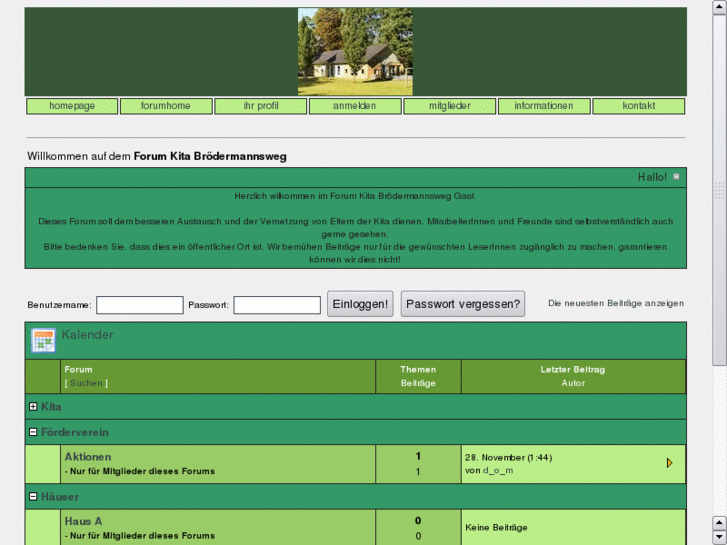Focus the Passwort input field

(x=277, y=305)
